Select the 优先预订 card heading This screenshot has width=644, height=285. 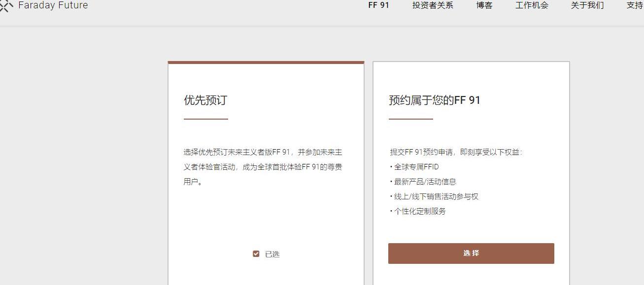[205, 100]
